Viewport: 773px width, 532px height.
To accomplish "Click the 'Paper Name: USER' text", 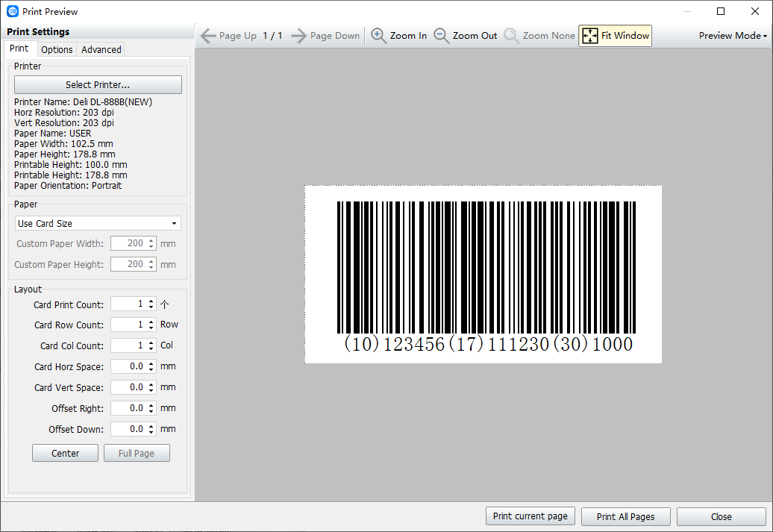I will click(x=53, y=134).
